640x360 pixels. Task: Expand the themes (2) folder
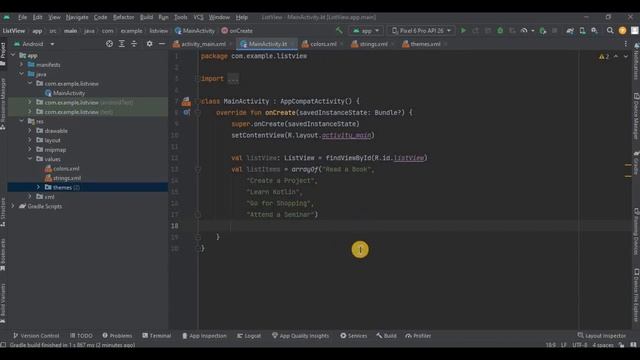pos(39,187)
